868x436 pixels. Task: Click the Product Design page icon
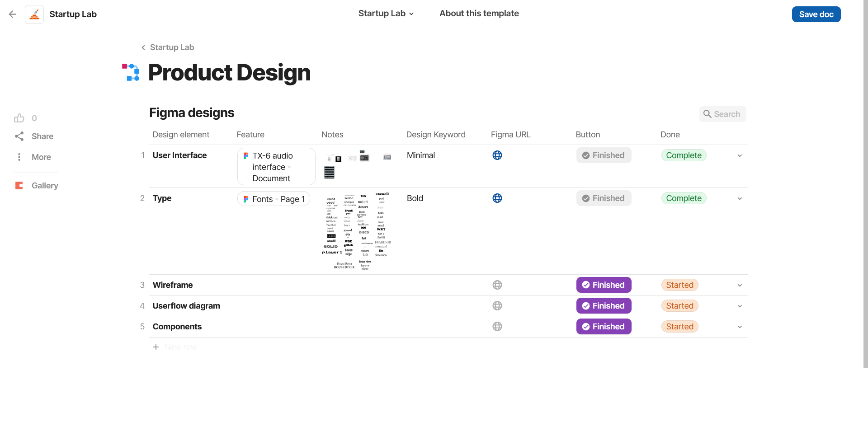click(131, 73)
